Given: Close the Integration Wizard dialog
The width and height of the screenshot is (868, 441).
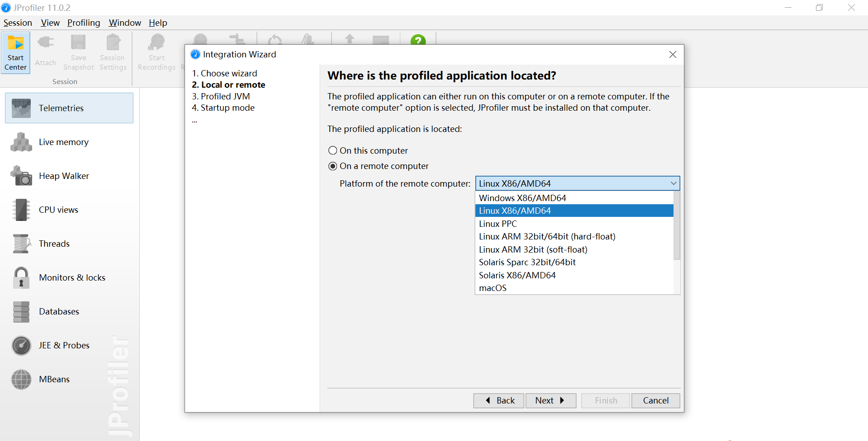Looking at the screenshot, I should point(673,54).
